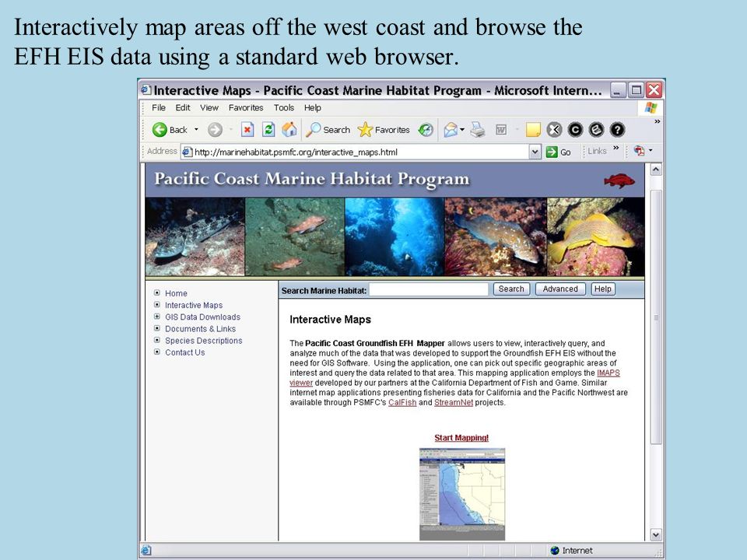Screen dimensions: 747x560
Task: Open the Mail envelope toolbar icon
Action: pyautogui.click(x=451, y=130)
